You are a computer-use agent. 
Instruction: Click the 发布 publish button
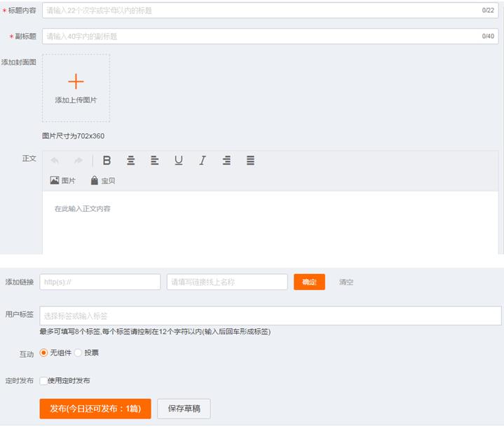pyautogui.click(x=95, y=409)
